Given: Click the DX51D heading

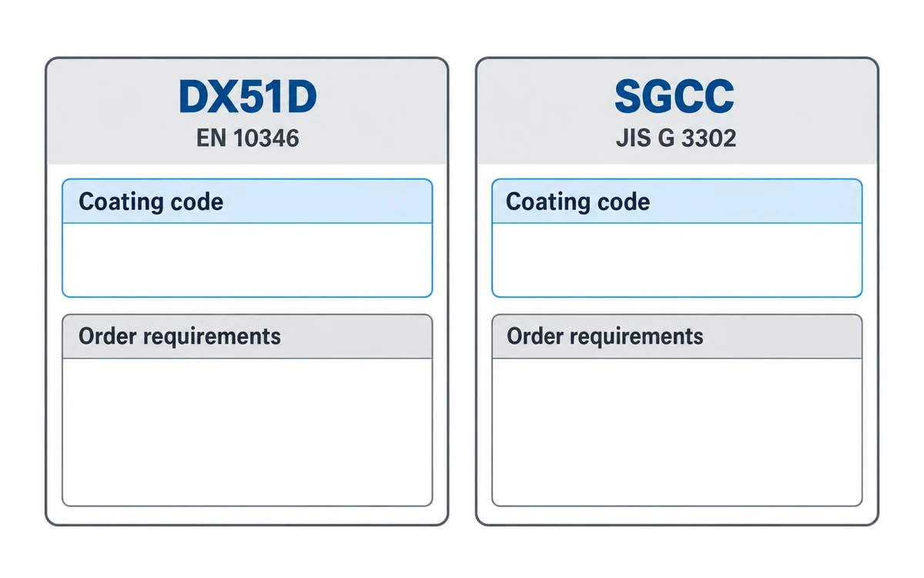Looking at the screenshot, I should tap(247, 98).
